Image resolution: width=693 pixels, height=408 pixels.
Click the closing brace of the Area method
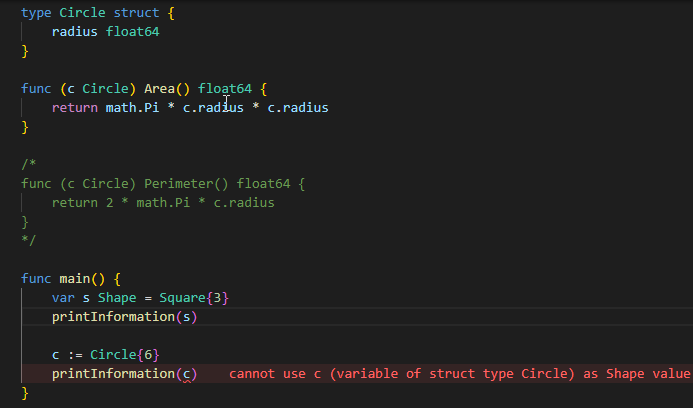pyautogui.click(x=25, y=126)
